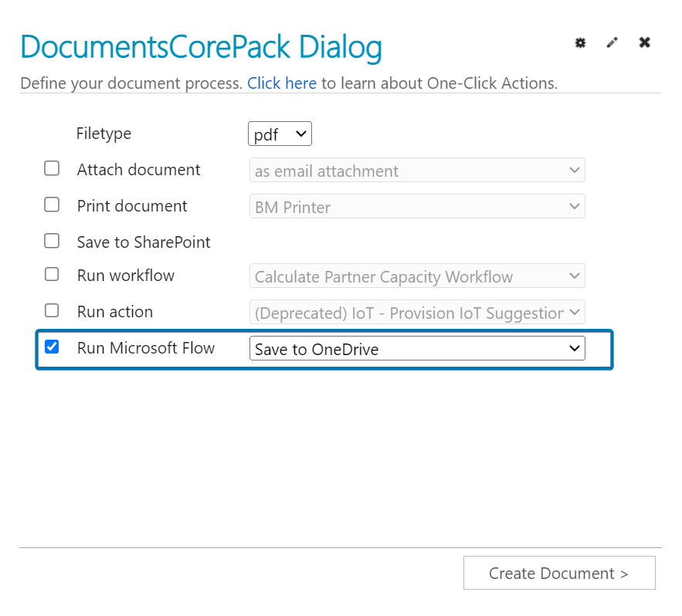Image resolution: width=682 pixels, height=616 pixels.
Task: Check the Print document option
Action: tap(52, 205)
